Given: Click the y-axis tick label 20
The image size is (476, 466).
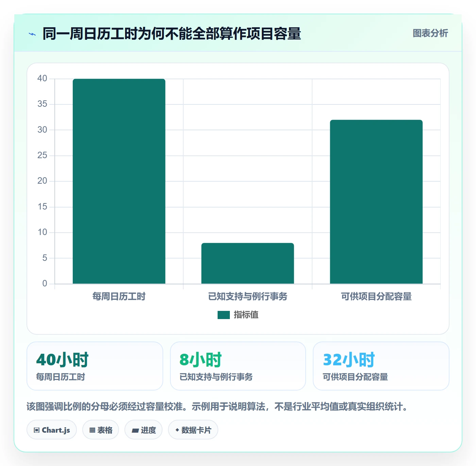Looking at the screenshot, I should click(42, 181).
